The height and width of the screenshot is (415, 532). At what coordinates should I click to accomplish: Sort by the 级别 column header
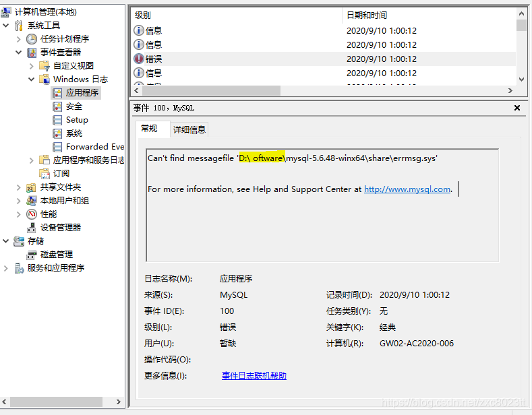point(237,15)
